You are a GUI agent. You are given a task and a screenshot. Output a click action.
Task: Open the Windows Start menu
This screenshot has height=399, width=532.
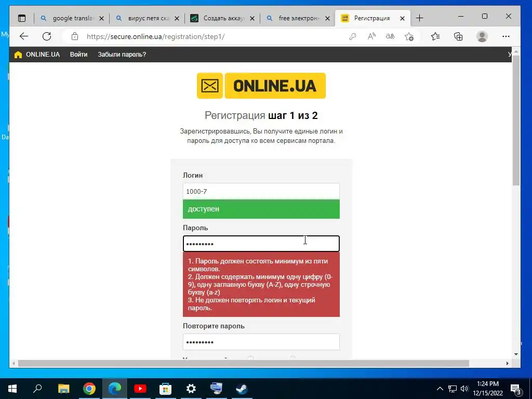click(12, 389)
